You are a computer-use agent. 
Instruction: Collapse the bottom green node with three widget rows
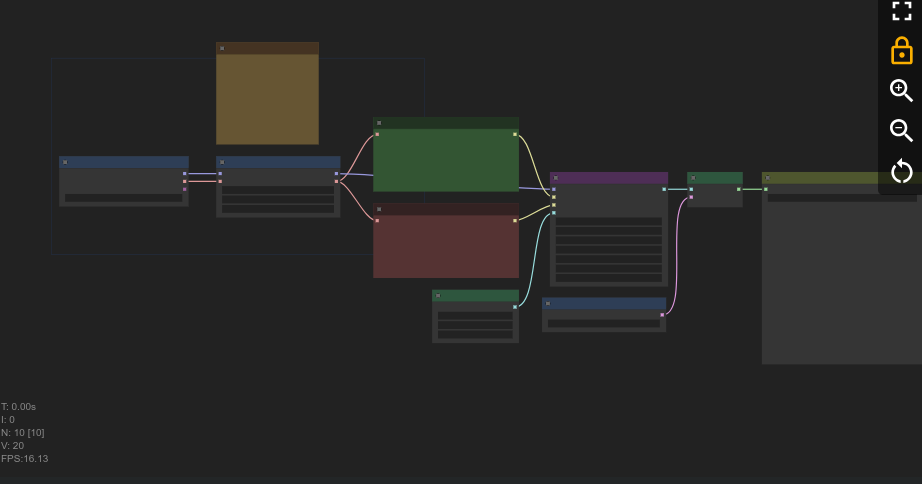coord(438,296)
